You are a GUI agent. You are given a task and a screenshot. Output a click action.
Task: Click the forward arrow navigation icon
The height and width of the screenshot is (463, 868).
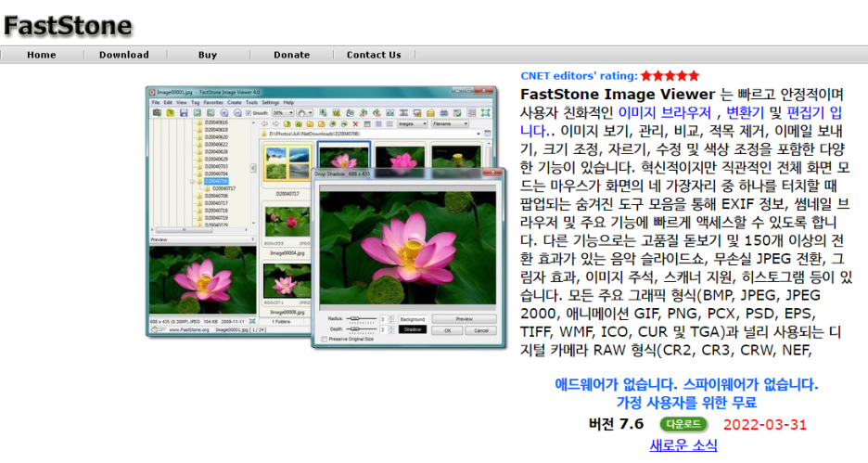(x=275, y=124)
